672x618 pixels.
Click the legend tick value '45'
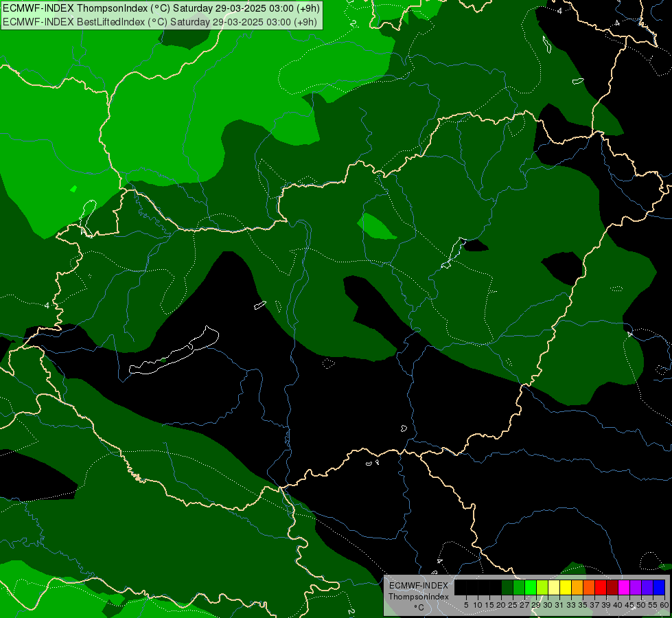click(x=629, y=605)
